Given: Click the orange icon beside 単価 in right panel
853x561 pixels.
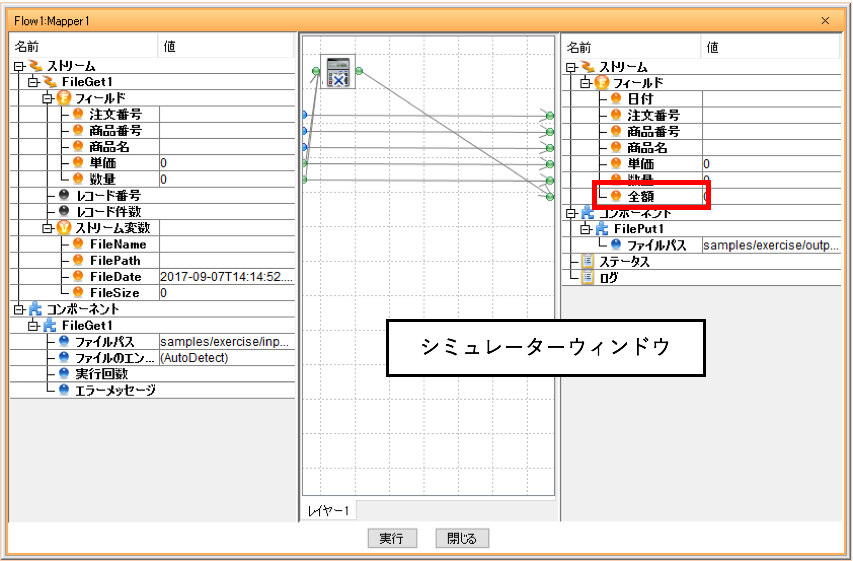Looking at the screenshot, I should tap(616, 163).
